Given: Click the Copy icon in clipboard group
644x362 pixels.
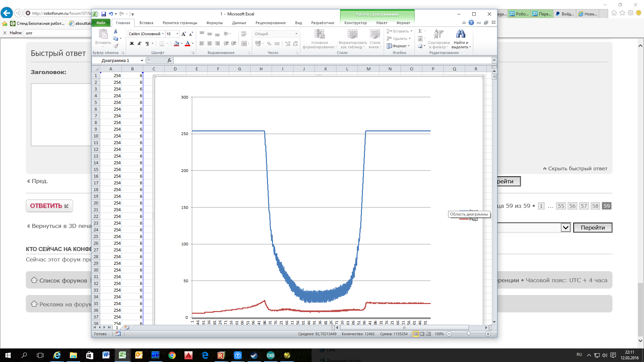Looking at the screenshot, I should point(116,39).
